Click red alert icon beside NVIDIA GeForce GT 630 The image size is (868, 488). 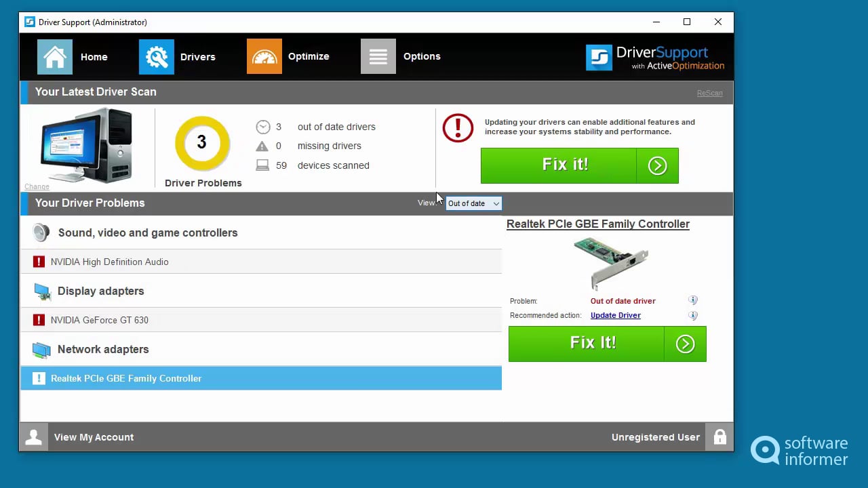[x=39, y=320]
